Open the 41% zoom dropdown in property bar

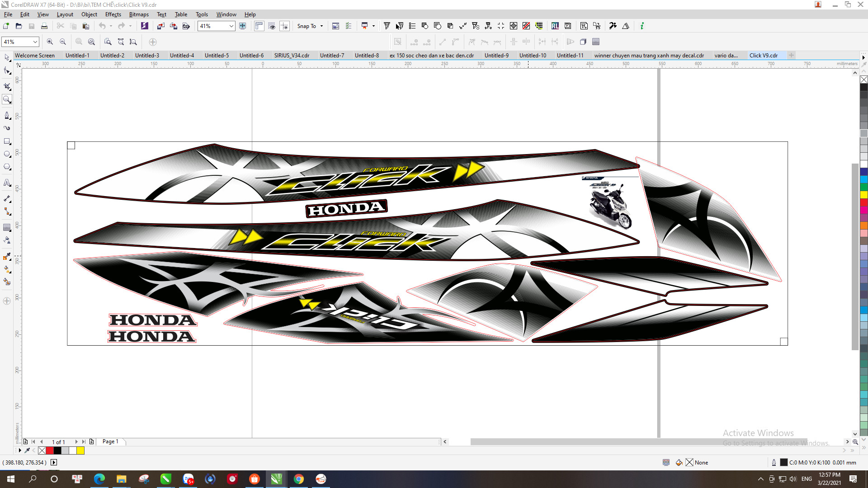[35, 42]
